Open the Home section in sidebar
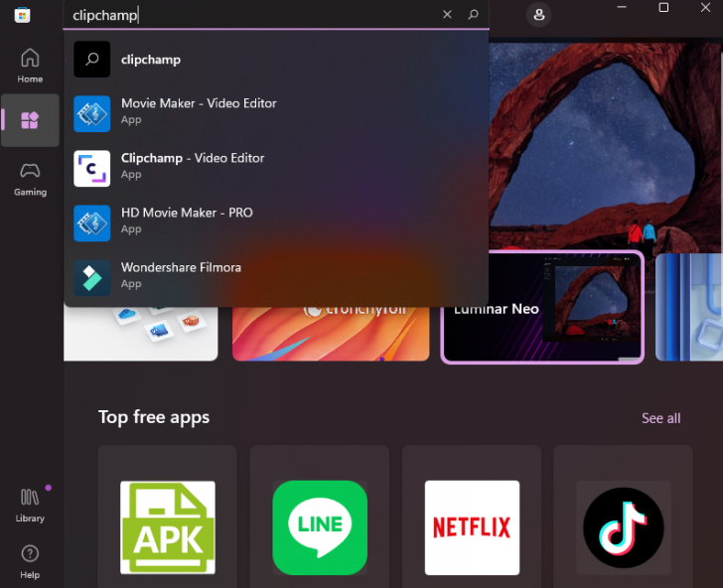This screenshot has width=723, height=588. (30, 66)
